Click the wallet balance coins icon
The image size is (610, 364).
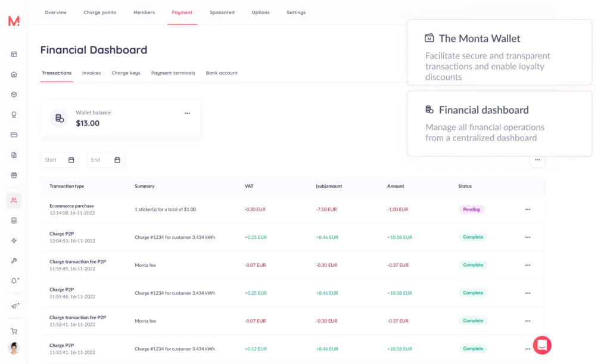click(x=59, y=118)
